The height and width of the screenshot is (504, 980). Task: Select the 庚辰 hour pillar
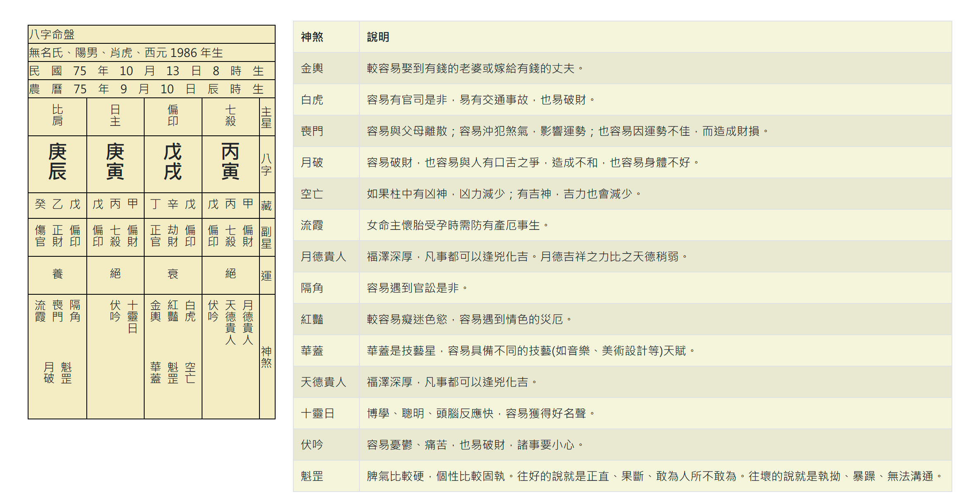point(57,162)
